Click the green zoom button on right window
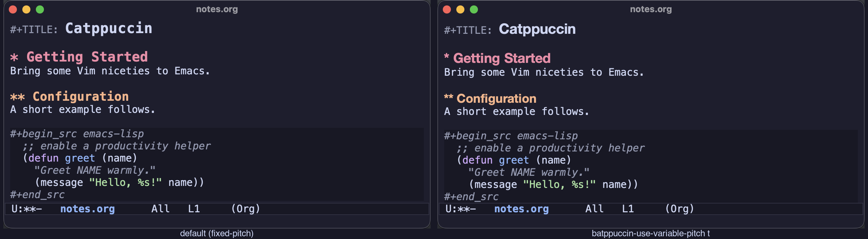 tap(474, 9)
